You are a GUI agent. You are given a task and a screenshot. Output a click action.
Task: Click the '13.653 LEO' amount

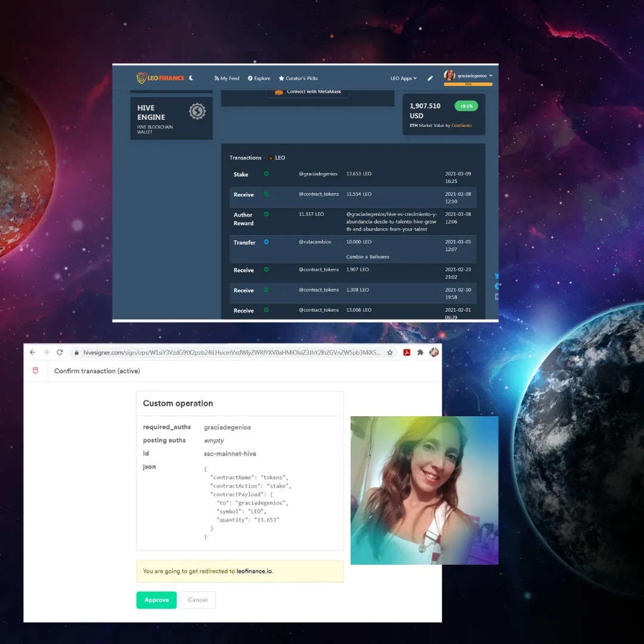[358, 174]
